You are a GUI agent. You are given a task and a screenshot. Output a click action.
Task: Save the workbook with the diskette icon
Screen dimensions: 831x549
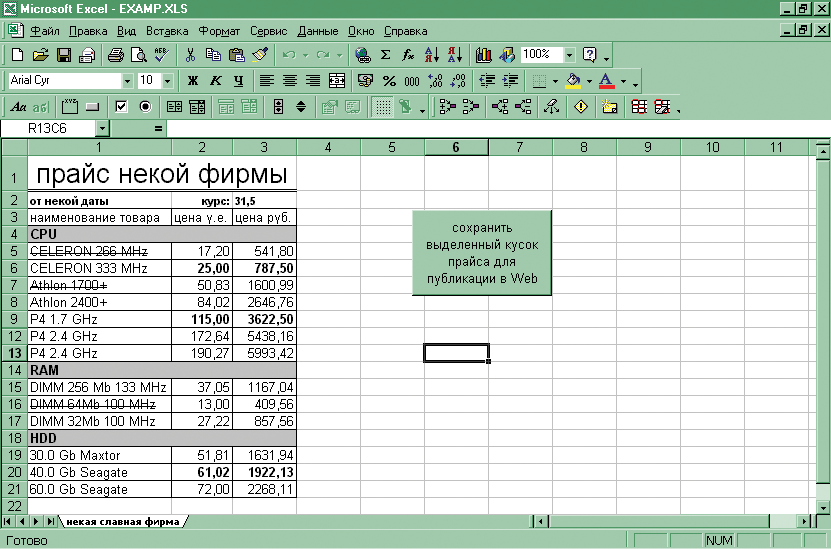point(64,55)
